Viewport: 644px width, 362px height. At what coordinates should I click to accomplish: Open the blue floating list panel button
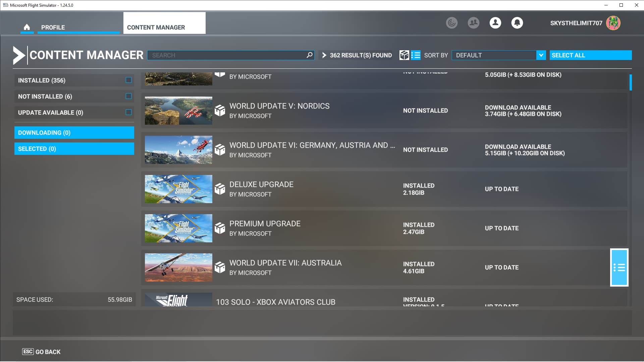pyautogui.click(x=619, y=267)
